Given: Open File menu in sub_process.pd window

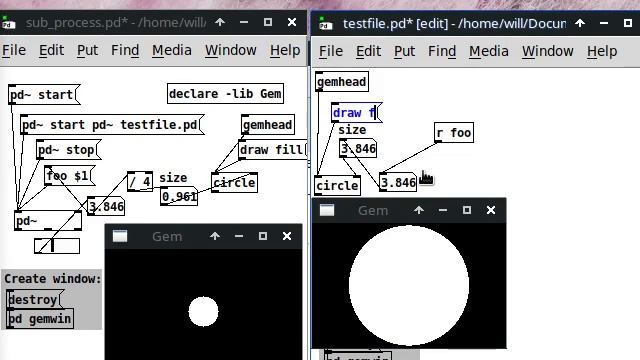Looking at the screenshot, I should point(14,50).
